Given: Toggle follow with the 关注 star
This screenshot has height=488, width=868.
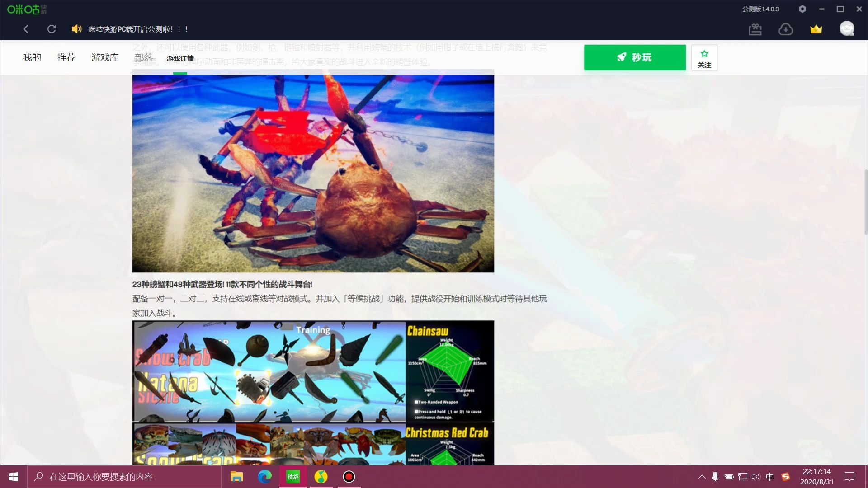Looking at the screenshot, I should 704,58.
